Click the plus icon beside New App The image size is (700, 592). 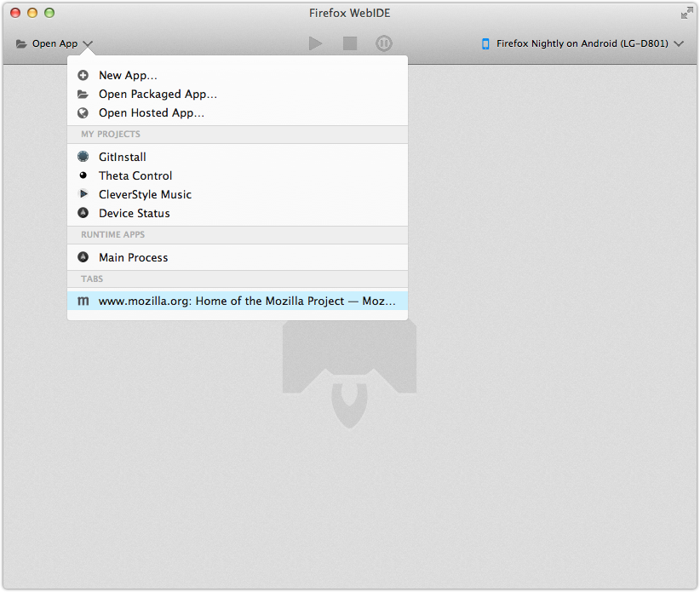point(83,75)
